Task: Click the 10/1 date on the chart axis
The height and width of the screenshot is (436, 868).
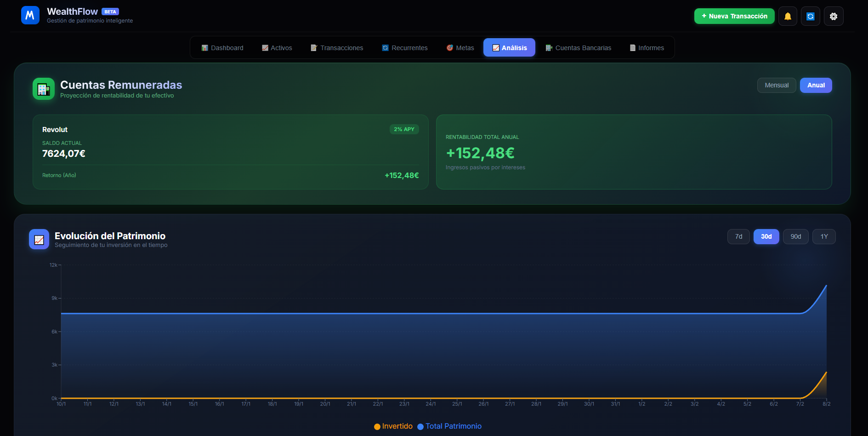Action: [61, 404]
